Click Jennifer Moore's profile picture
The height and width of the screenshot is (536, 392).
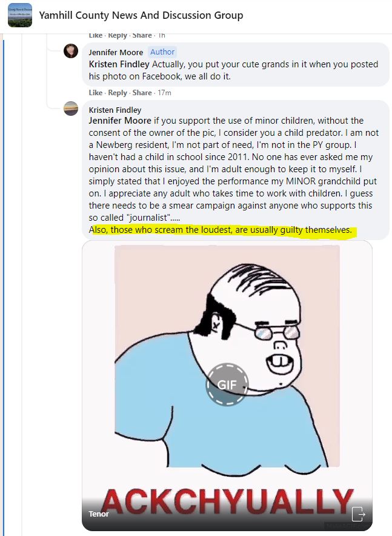pos(71,51)
